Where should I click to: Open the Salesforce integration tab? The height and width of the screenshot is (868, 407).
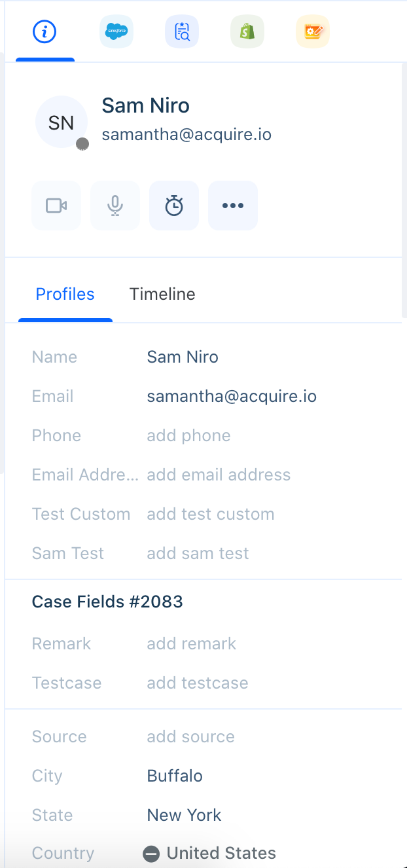[116, 31]
